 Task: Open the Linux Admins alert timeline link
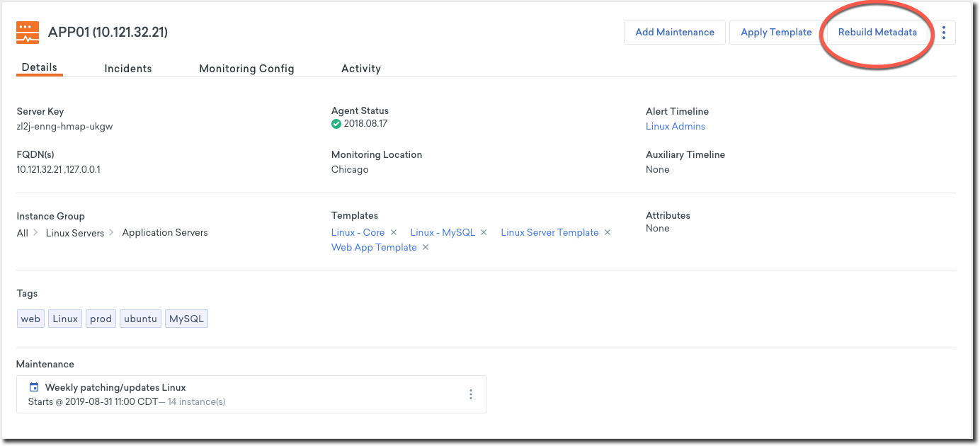pos(676,127)
